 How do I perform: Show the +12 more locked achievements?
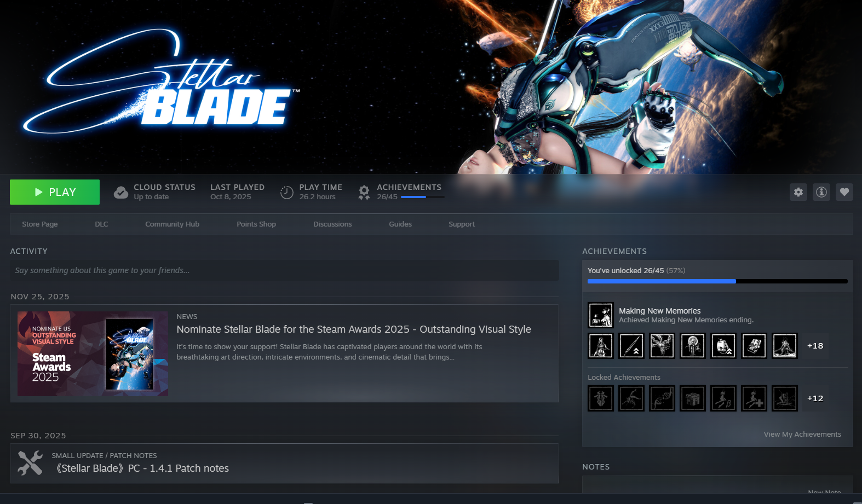pyautogui.click(x=815, y=398)
